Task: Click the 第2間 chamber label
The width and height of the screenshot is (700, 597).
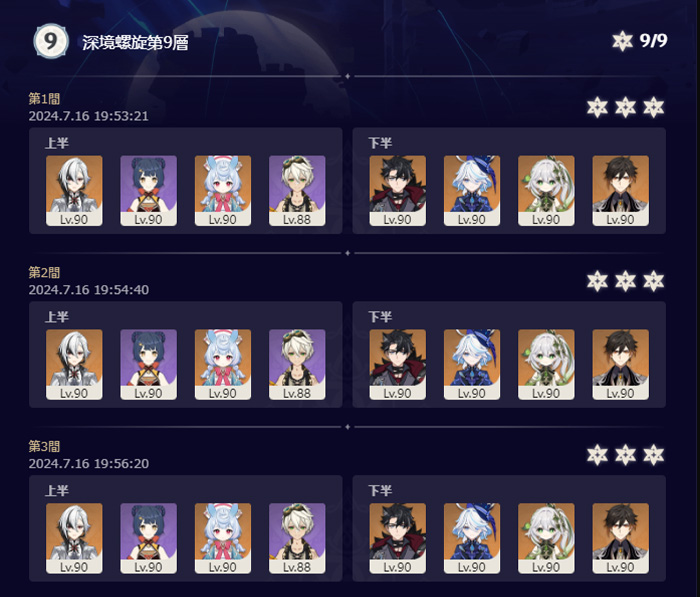Action: pyautogui.click(x=44, y=272)
